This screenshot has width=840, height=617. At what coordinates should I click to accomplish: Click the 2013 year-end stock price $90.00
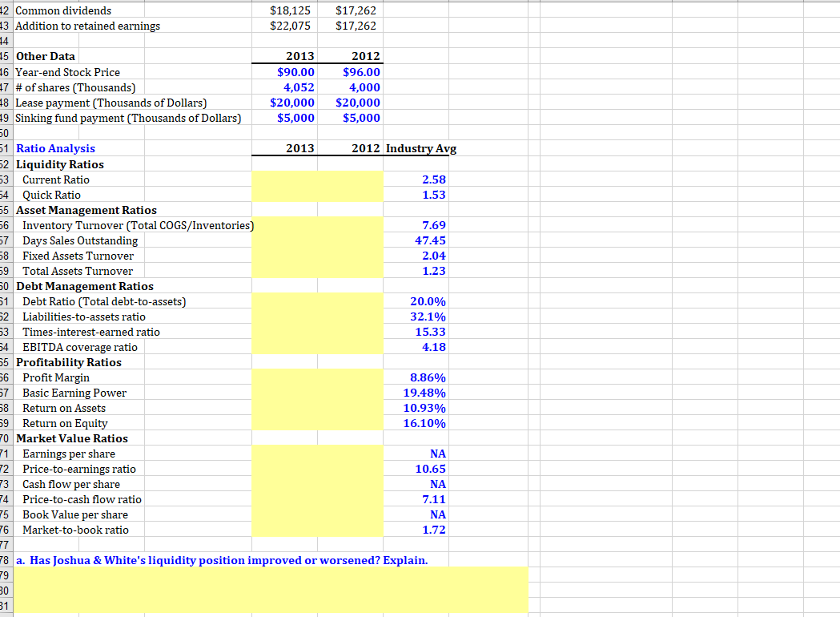(295, 72)
